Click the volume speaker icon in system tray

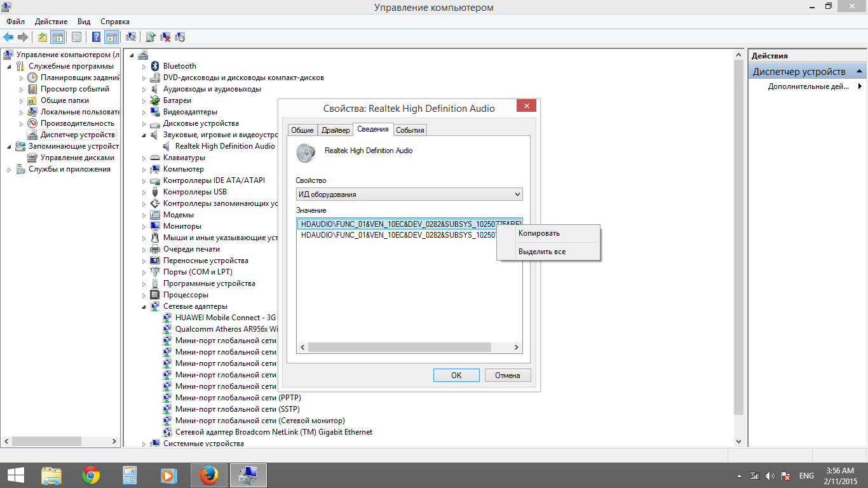coord(770,476)
